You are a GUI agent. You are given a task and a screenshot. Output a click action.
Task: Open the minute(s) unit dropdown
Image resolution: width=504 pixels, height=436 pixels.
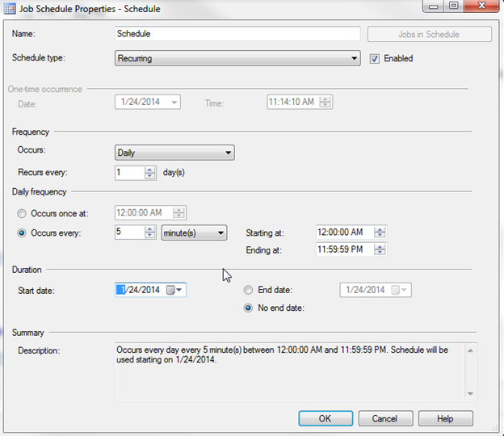pos(194,233)
